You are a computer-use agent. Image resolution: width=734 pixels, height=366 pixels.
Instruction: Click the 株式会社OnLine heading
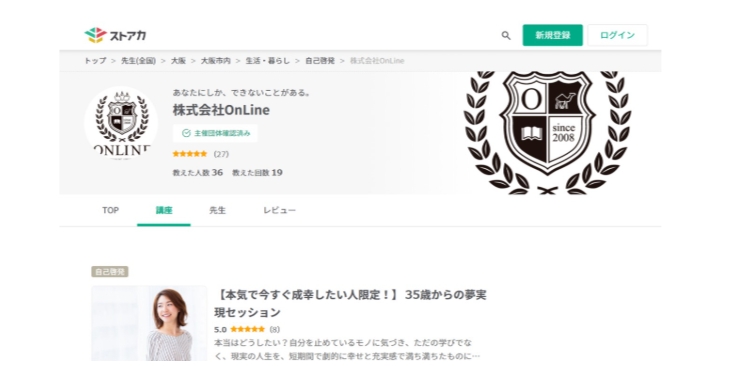(221, 110)
